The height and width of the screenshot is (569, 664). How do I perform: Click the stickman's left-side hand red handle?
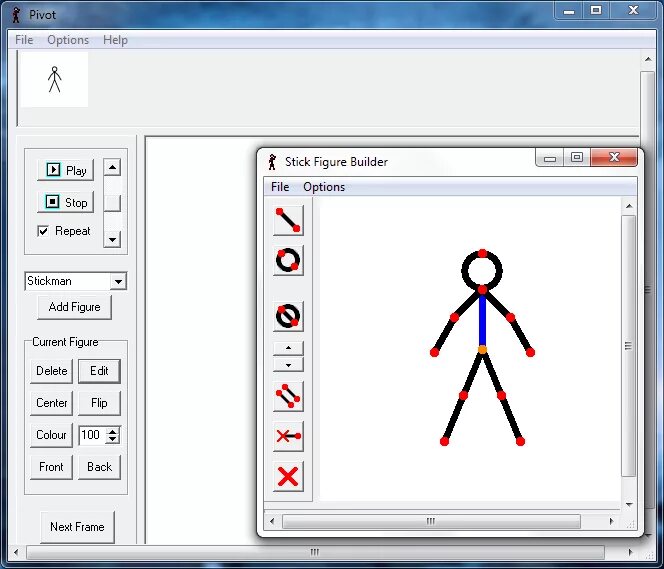(x=434, y=352)
